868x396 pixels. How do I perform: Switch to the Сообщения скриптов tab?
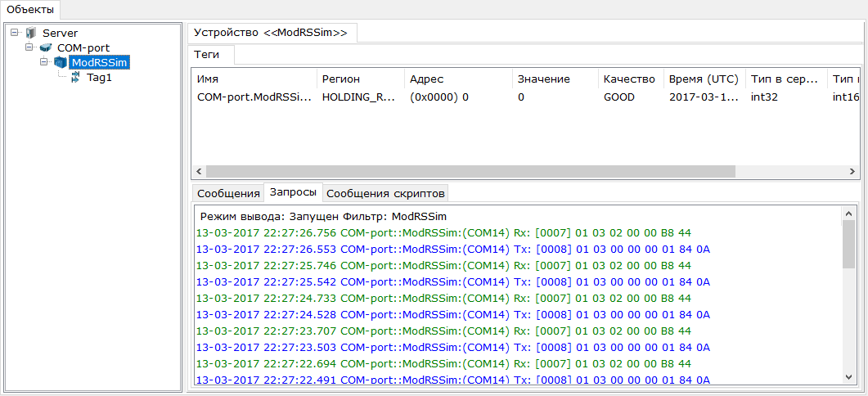385,193
